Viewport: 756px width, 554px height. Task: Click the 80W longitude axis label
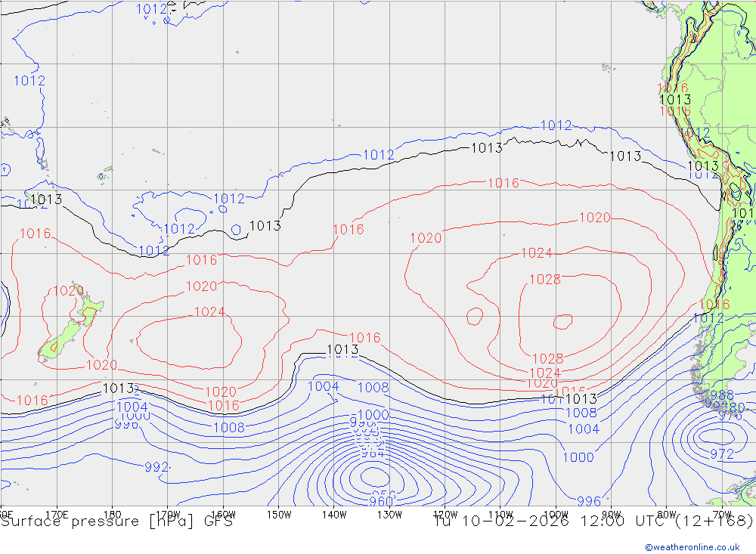click(x=667, y=515)
